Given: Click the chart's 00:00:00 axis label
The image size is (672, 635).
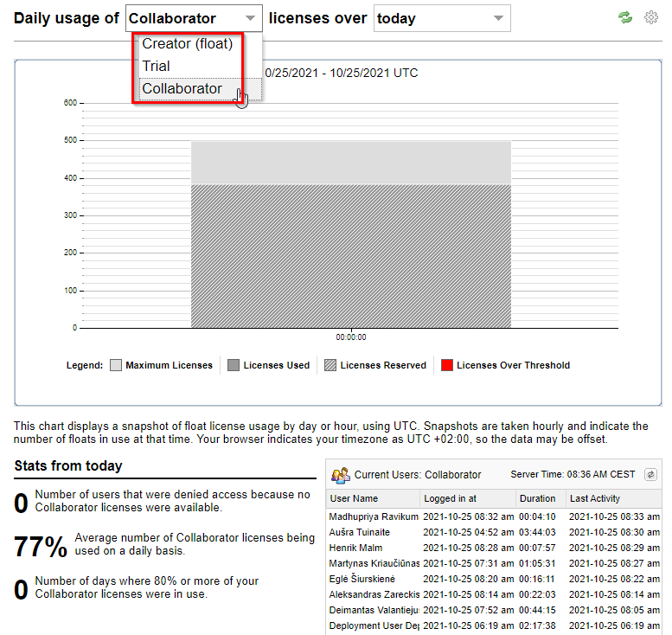Looking at the screenshot, I should 351,337.
